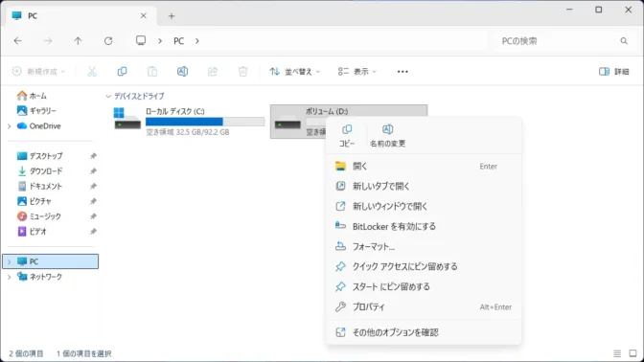
Task: Select the ボリューム (D:) drive icon
Action: coord(287,124)
